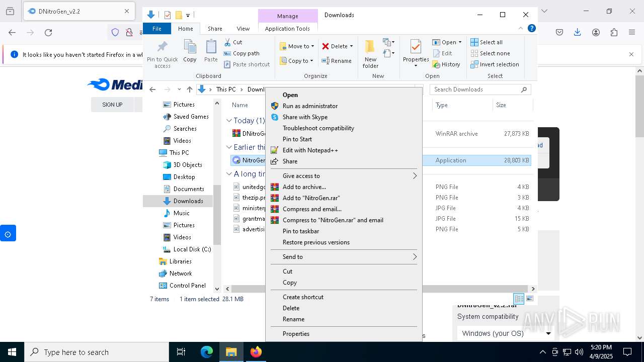Select Add to "NitroGen.rar"
This screenshot has height=362, width=644.
[344, 198]
